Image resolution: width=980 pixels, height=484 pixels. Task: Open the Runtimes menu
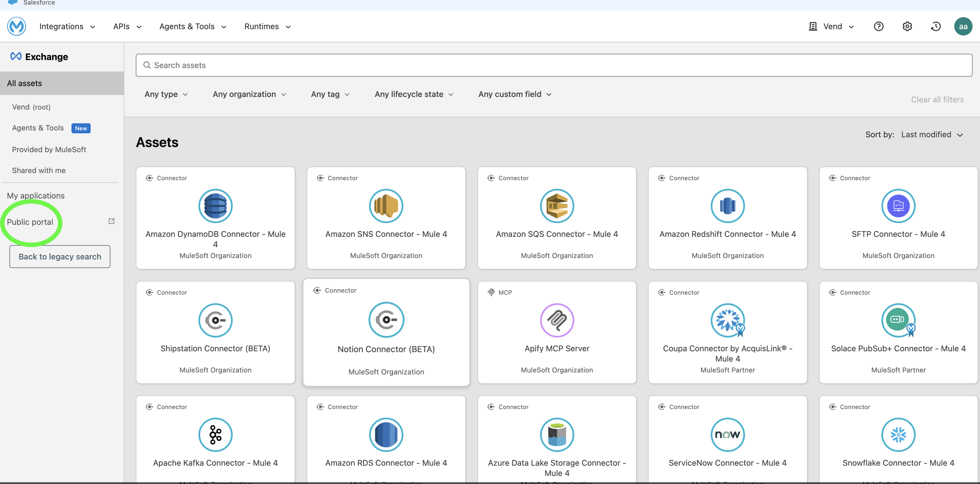point(267,26)
